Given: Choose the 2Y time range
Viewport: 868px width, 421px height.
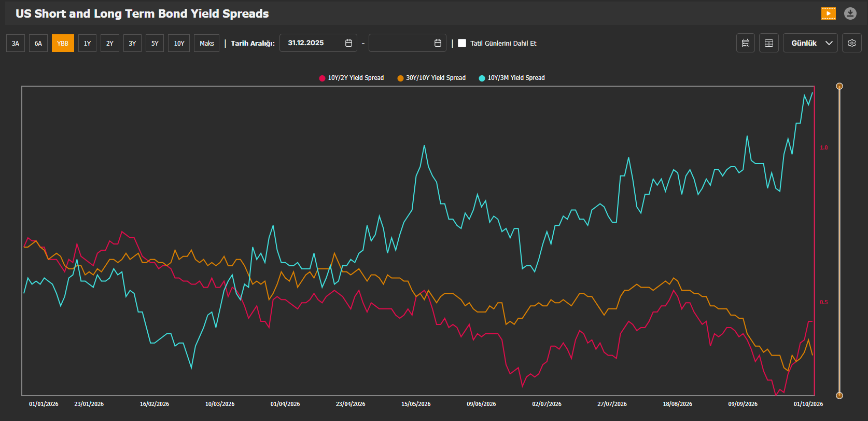Looking at the screenshot, I should click(x=110, y=43).
